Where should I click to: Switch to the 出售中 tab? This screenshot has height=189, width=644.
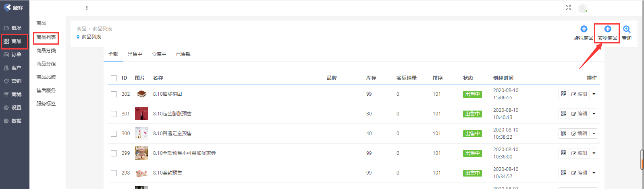click(x=135, y=54)
